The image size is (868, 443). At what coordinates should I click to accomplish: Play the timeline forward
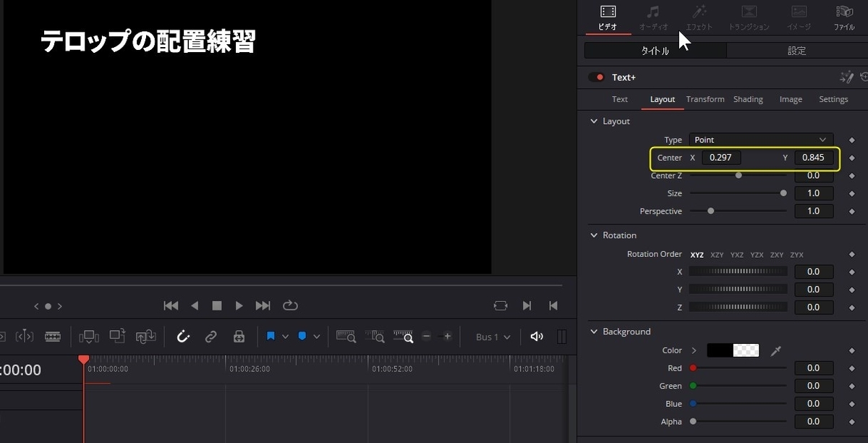(x=239, y=305)
